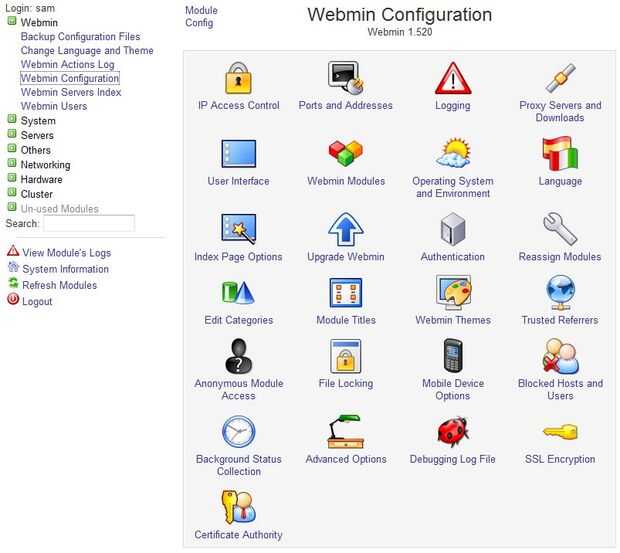Viewport: 620px width, 553px height.
Task: Open the Module Titles icon
Action: click(346, 293)
